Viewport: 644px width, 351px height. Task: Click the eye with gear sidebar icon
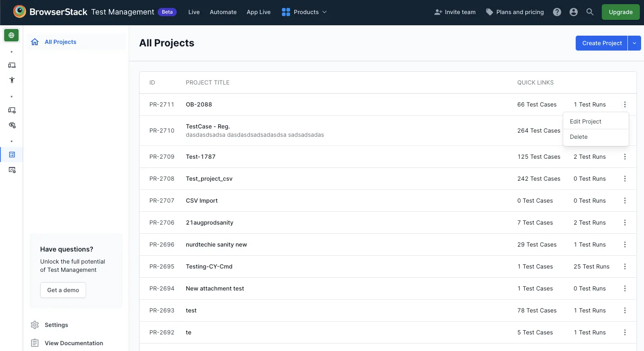[12, 125]
